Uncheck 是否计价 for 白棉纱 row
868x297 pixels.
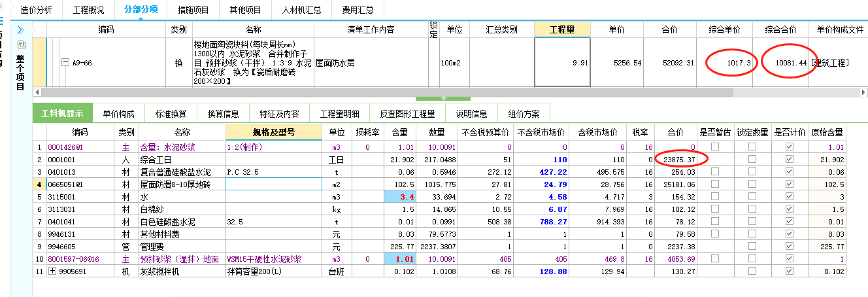[789, 209]
